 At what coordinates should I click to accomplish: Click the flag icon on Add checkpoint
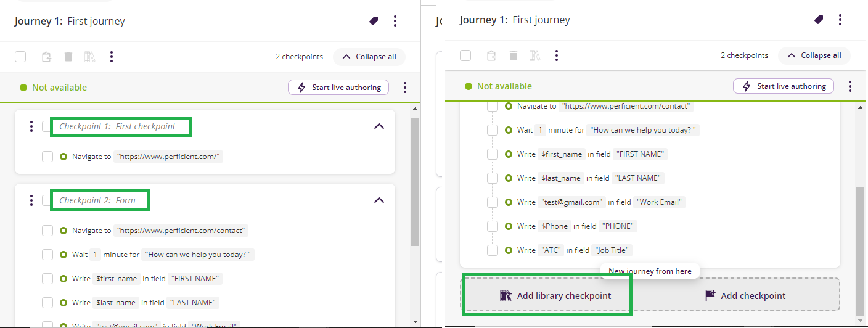click(711, 296)
